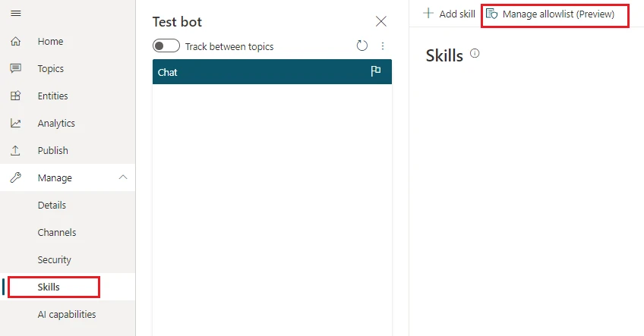Collapse the Manage section chevron
This screenshot has width=644, height=336.
[x=123, y=177]
